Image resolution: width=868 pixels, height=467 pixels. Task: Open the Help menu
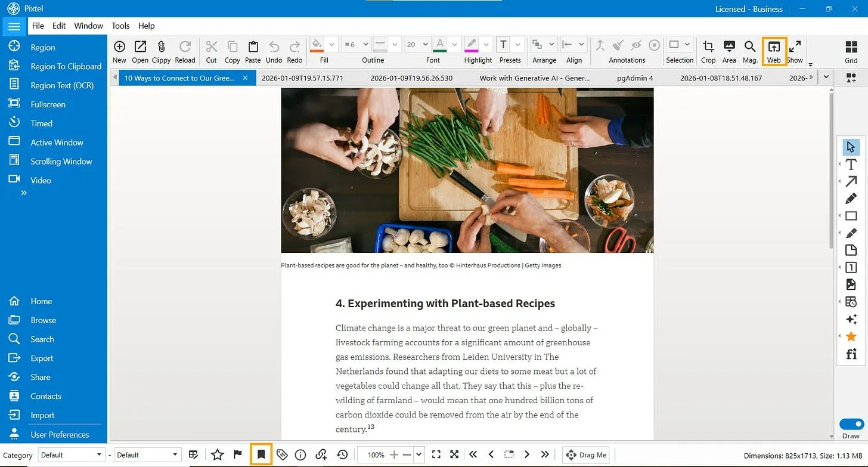point(147,26)
